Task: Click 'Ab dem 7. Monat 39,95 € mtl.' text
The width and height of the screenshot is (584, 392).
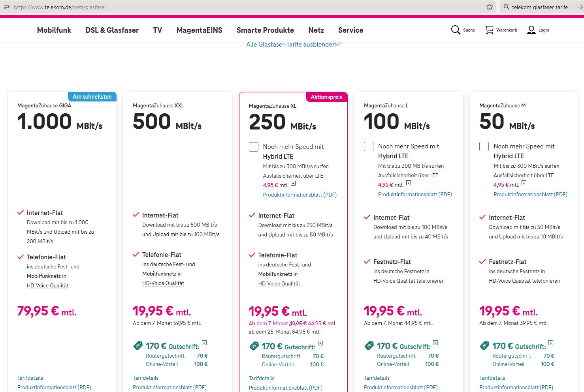Action: [513, 323]
